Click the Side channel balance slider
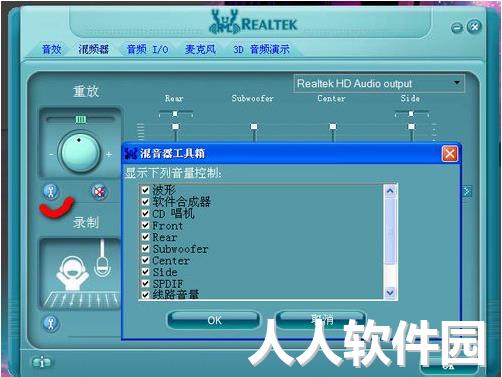 click(411, 114)
